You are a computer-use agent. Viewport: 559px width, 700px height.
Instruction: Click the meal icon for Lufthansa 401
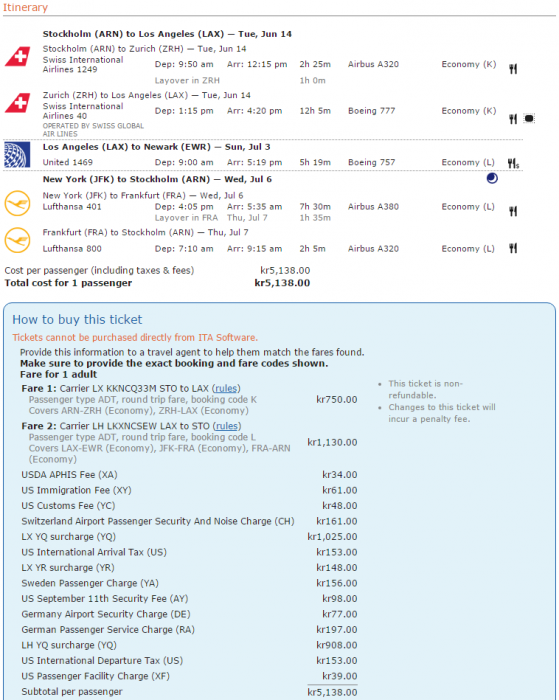coord(513,211)
